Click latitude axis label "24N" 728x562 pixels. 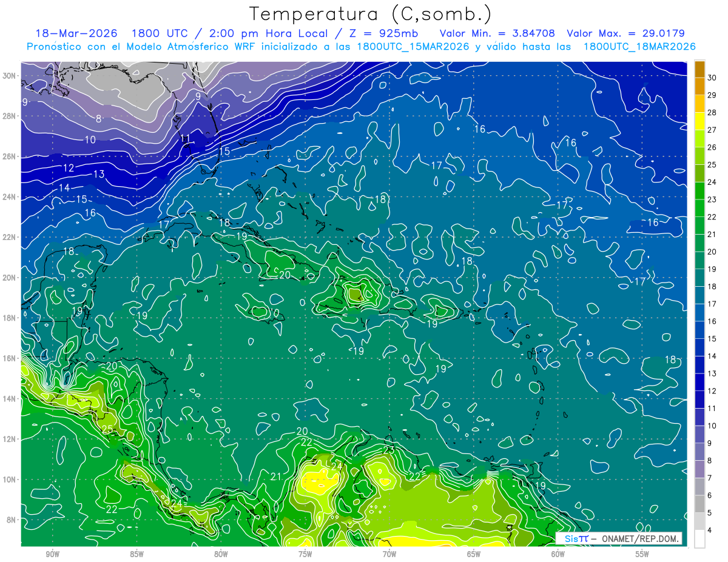pyautogui.click(x=9, y=197)
